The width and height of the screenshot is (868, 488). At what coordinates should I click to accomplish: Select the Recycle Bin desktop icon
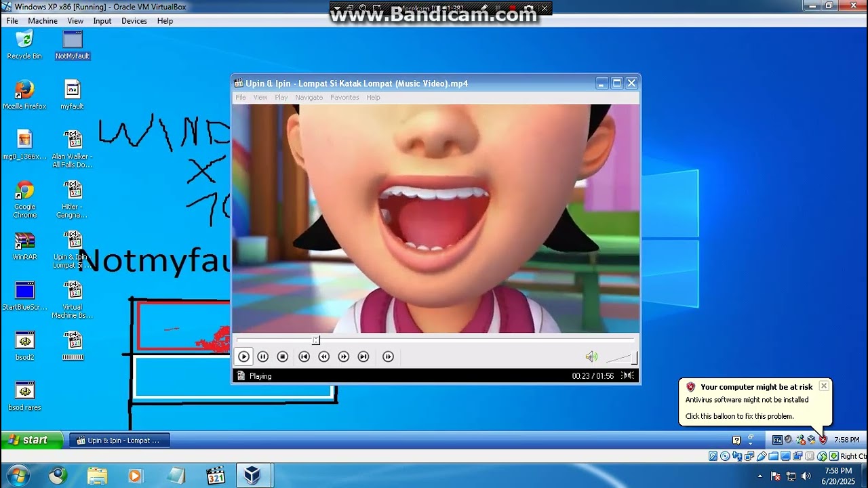(x=24, y=45)
